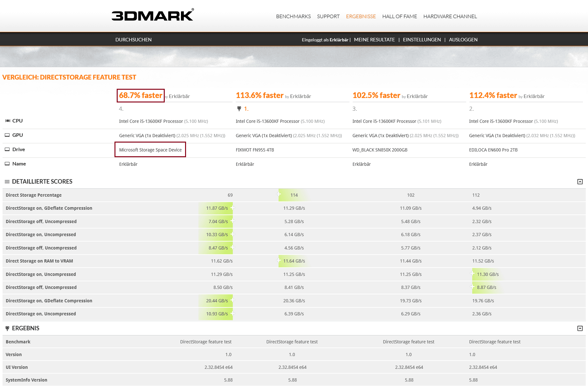Go to the Support page
The image size is (588, 386).
coord(328,16)
